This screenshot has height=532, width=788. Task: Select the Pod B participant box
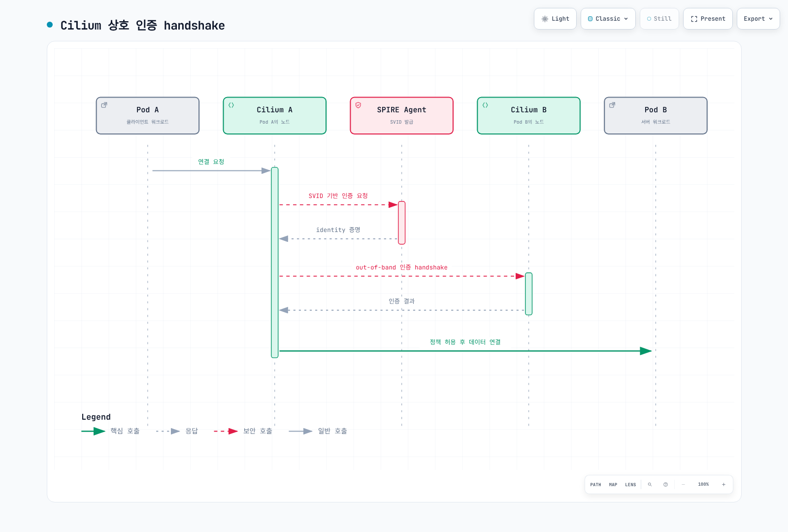coord(656,116)
